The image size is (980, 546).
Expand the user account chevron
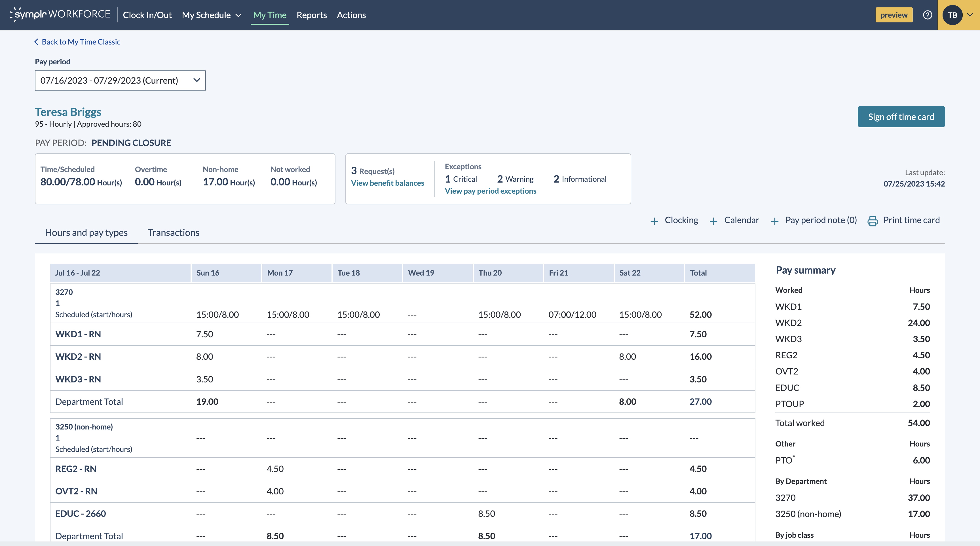pos(970,15)
